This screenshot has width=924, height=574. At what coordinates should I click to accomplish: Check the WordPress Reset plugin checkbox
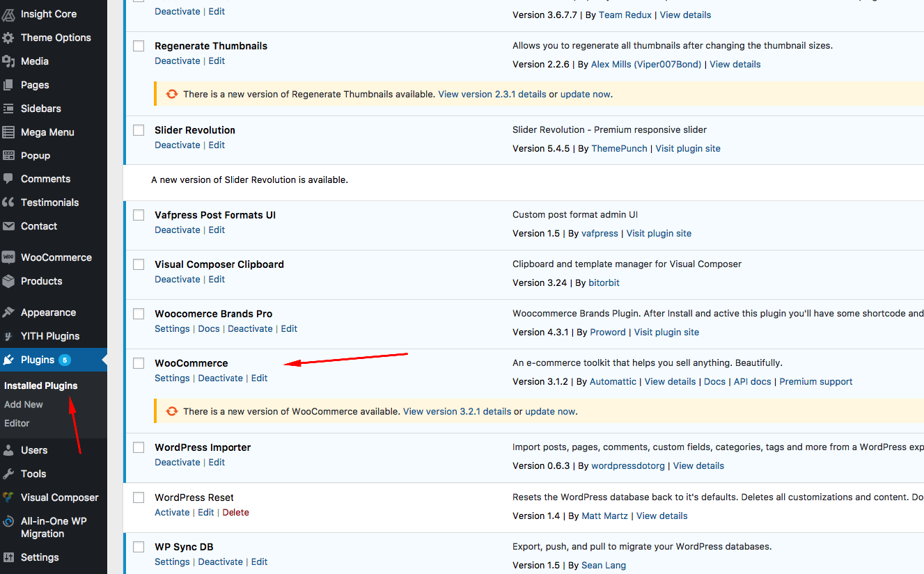pyautogui.click(x=139, y=497)
